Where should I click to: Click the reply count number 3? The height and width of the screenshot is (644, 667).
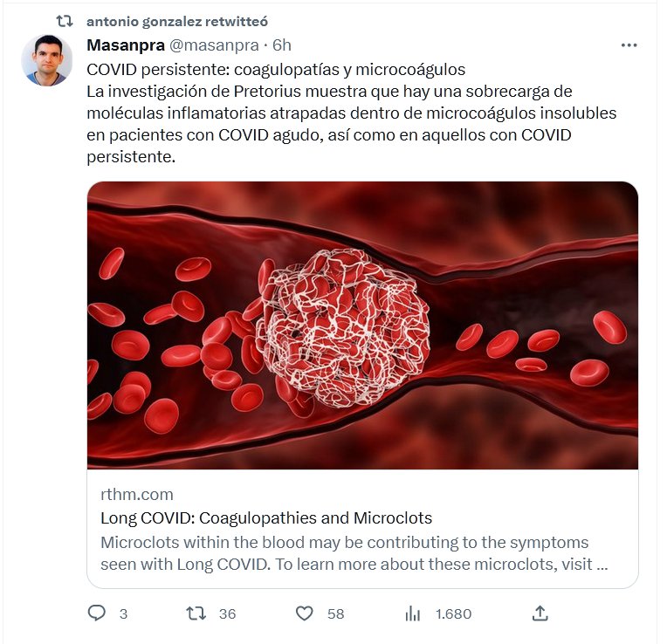click(x=123, y=614)
